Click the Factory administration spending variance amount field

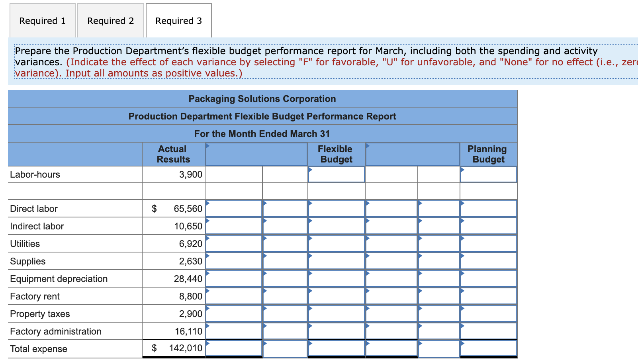coord(234,331)
